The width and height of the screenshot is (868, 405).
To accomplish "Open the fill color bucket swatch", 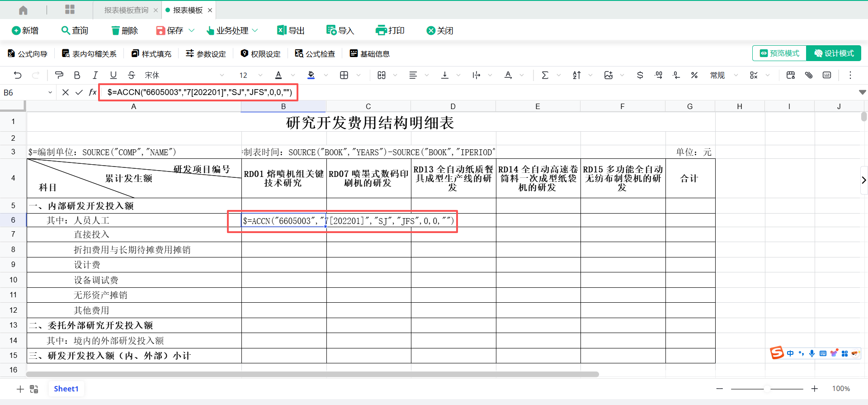I will (x=311, y=75).
